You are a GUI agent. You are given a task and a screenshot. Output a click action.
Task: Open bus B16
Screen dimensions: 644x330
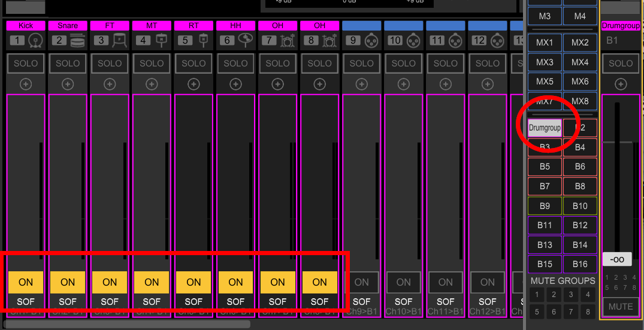[x=580, y=264]
